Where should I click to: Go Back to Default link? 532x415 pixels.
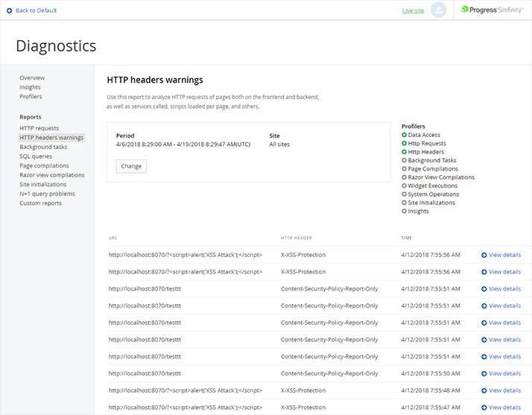point(36,10)
